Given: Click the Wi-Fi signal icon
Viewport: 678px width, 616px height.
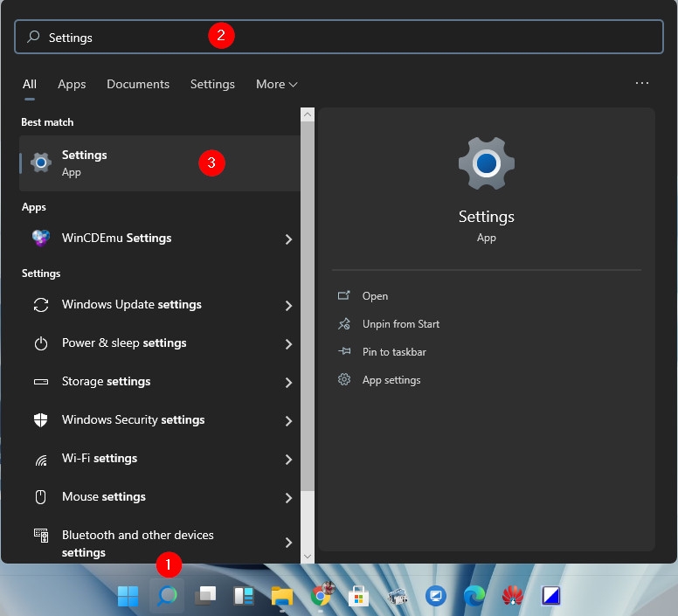Looking at the screenshot, I should tap(41, 460).
